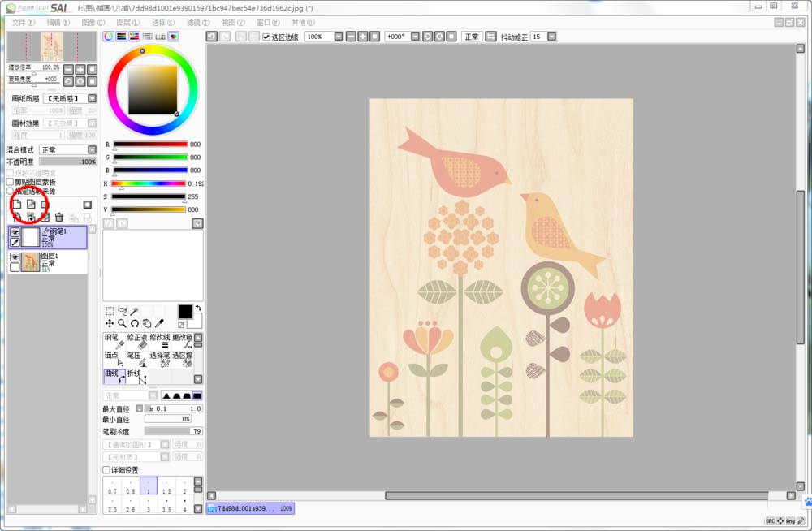The width and height of the screenshot is (812, 531).
Task: Click the trash icon to delete layer
Action: tap(59, 218)
